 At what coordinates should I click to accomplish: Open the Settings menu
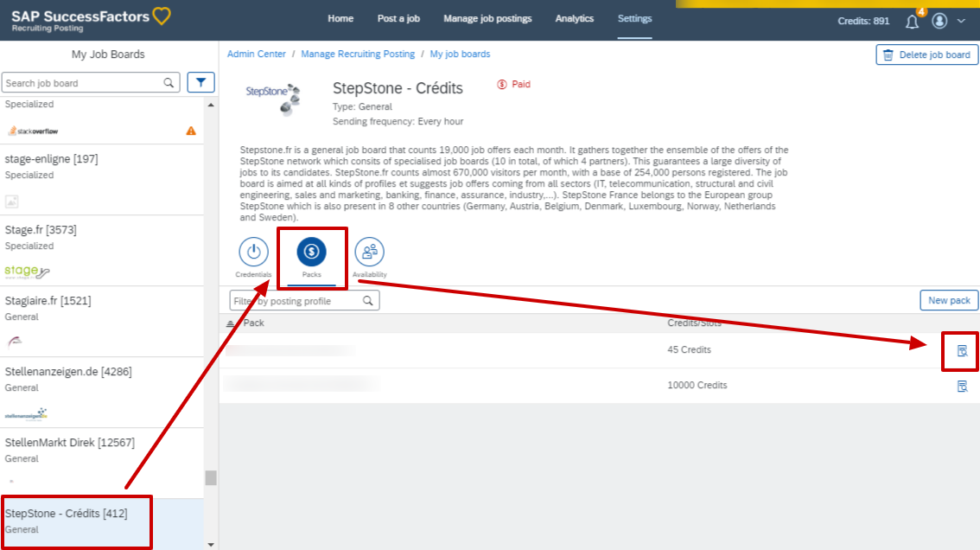point(634,19)
